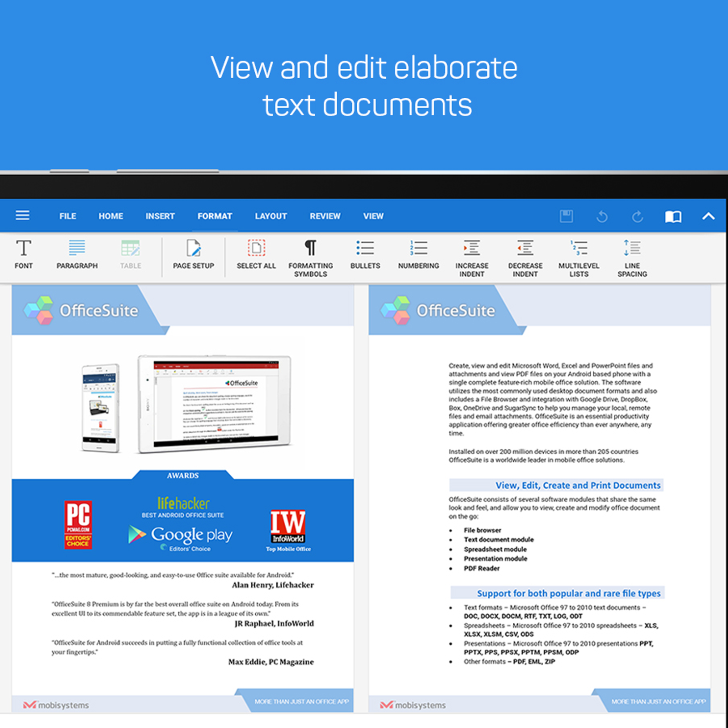Collapse the ribbon with the chevron

708,217
